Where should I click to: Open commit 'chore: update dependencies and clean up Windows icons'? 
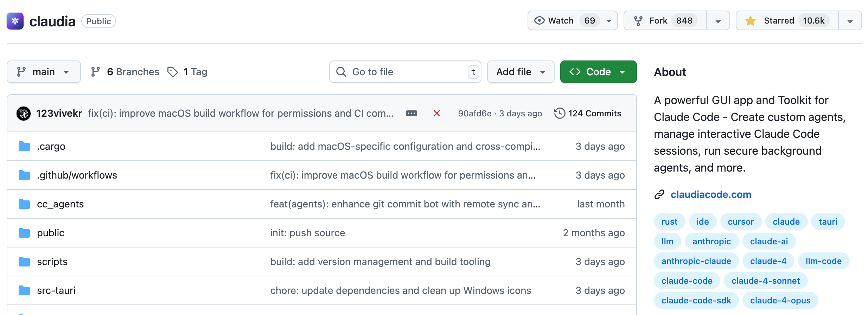401,290
